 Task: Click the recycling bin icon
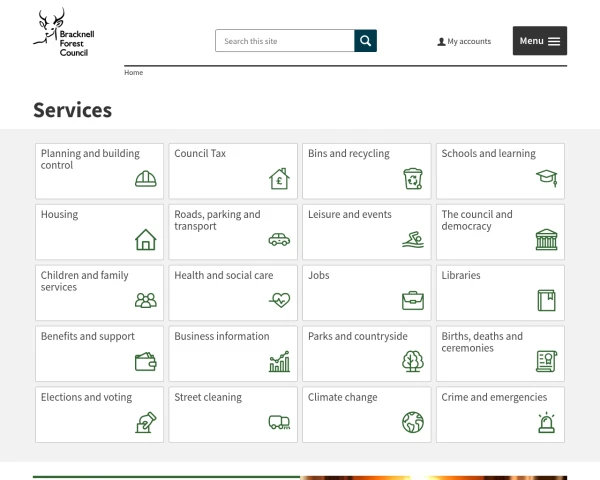click(x=413, y=179)
